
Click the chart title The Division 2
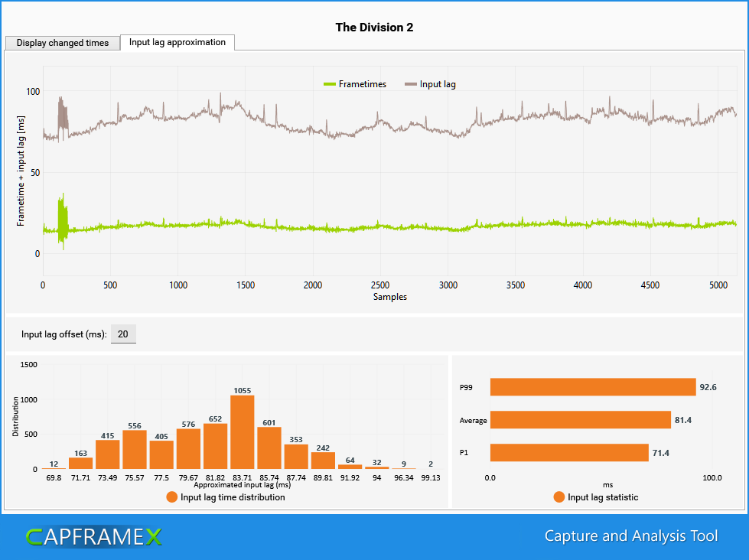375,28
